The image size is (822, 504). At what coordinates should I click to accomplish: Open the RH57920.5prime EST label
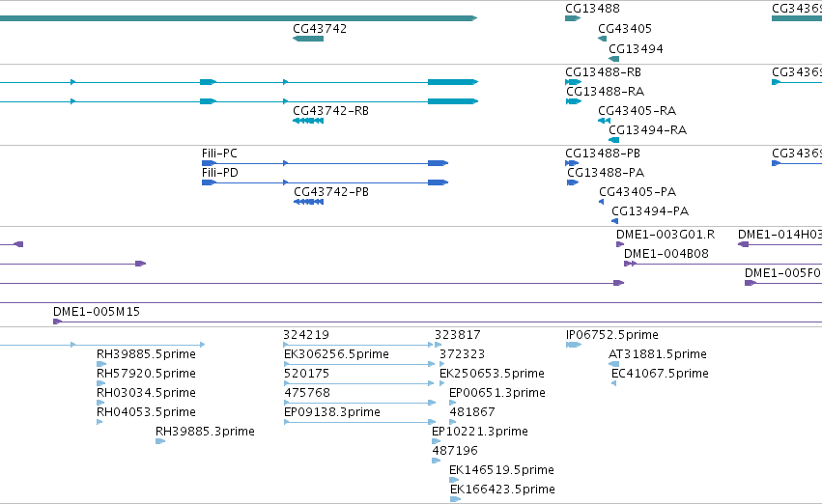(146, 374)
